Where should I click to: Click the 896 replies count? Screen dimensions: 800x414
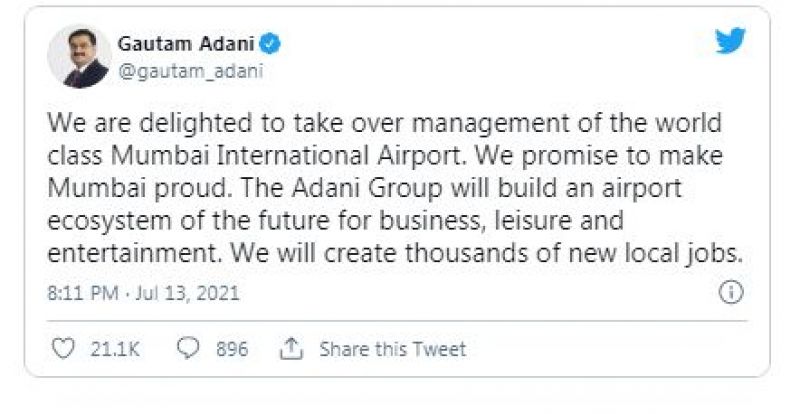coord(231,349)
